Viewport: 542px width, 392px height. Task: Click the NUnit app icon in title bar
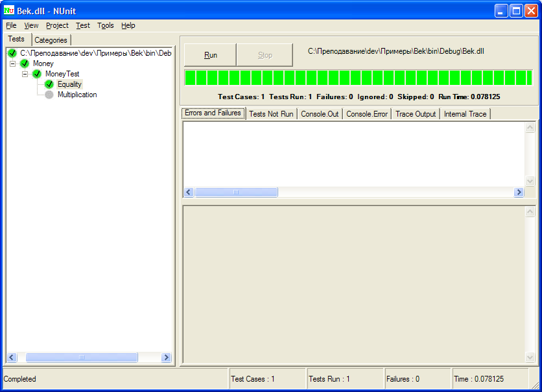(x=8, y=11)
